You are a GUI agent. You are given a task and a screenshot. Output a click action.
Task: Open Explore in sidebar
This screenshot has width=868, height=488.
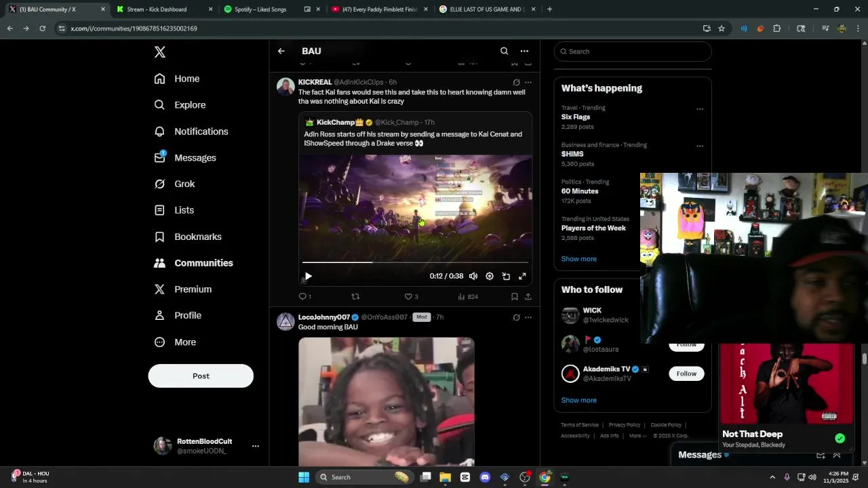click(x=180, y=105)
